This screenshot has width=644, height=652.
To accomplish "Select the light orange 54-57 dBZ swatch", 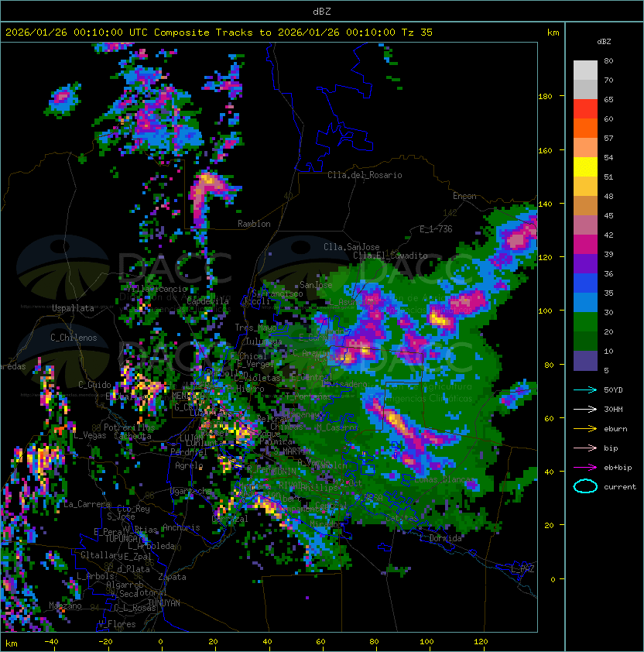I will [585, 148].
